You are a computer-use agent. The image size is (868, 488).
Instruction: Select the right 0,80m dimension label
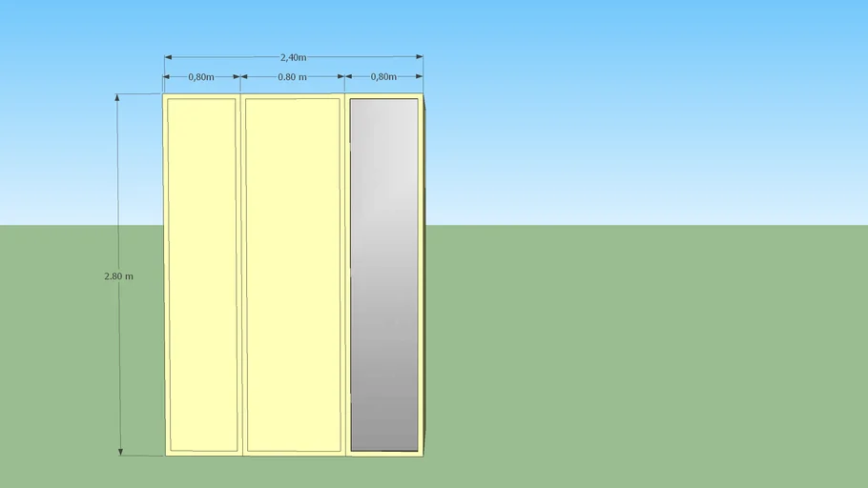point(382,76)
